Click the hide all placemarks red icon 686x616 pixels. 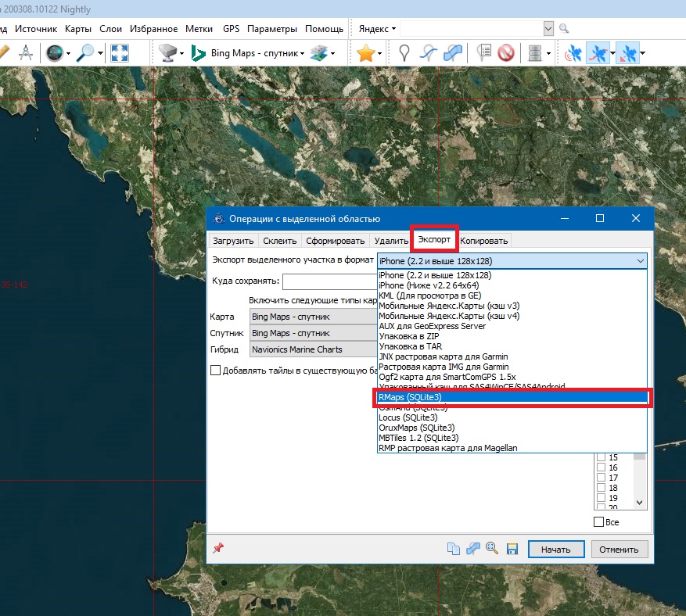point(505,53)
